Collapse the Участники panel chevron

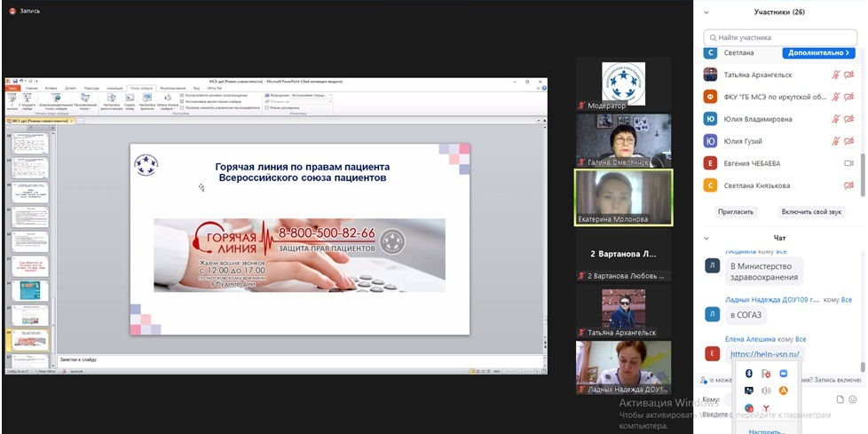tap(706, 12)
